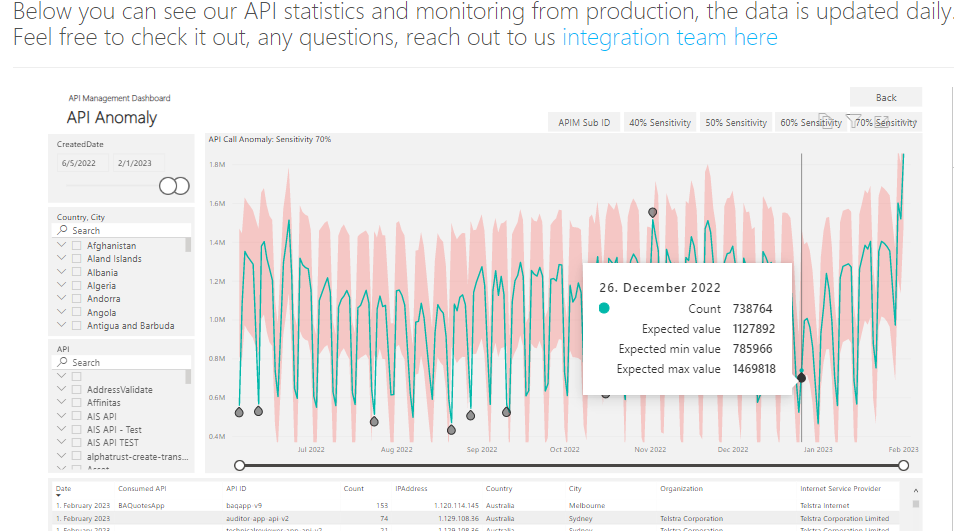The width and height of the screenshot is (954, 531).
Task: Click the anomaly marker near November 2022 peak
Action: pos(653,213)
